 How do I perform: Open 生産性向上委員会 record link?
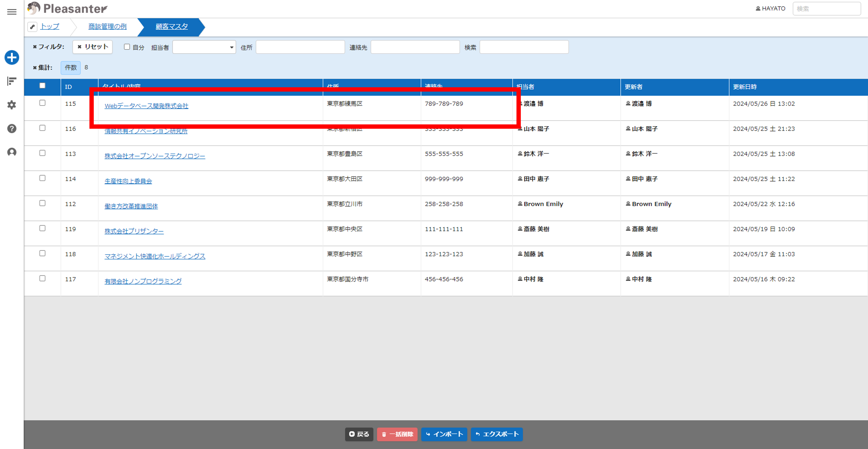128,181
